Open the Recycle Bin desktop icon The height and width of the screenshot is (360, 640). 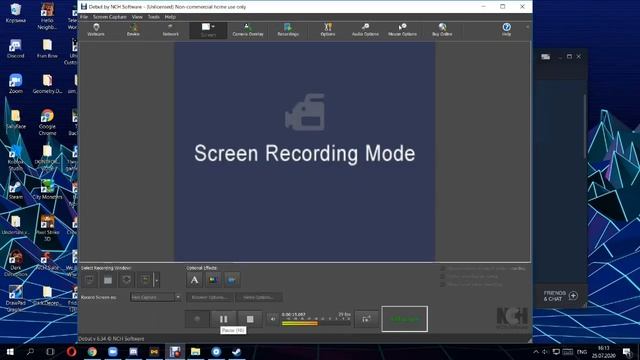click(16, 13)
